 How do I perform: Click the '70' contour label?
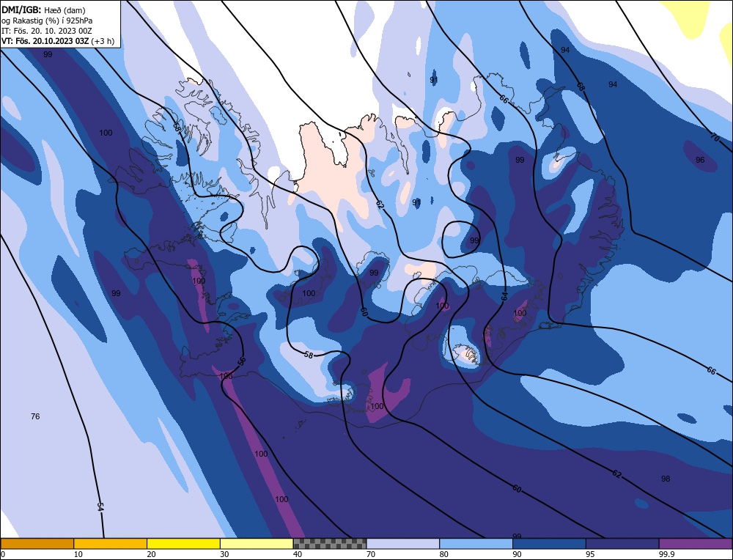[715, 137]
